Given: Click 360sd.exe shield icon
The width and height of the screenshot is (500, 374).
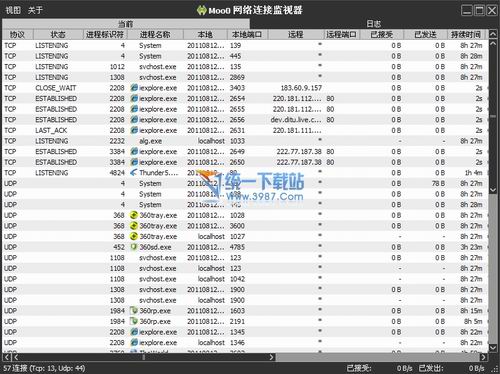Looking at the screenshot, I should (134, 247).
